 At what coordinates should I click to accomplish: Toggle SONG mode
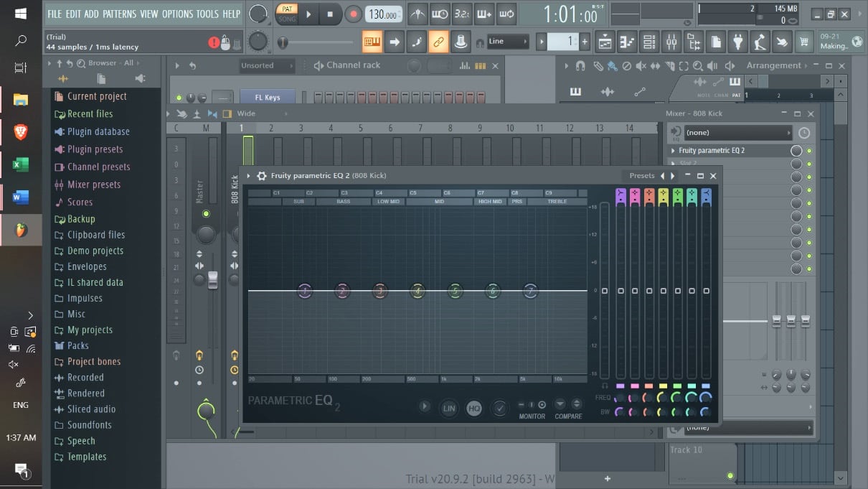click(287, 19)
